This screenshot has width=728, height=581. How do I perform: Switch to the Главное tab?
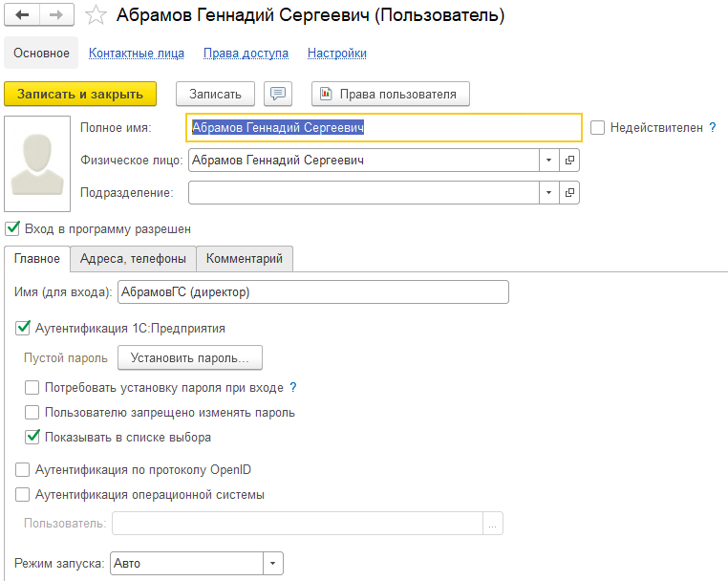[x=37, y=259]
